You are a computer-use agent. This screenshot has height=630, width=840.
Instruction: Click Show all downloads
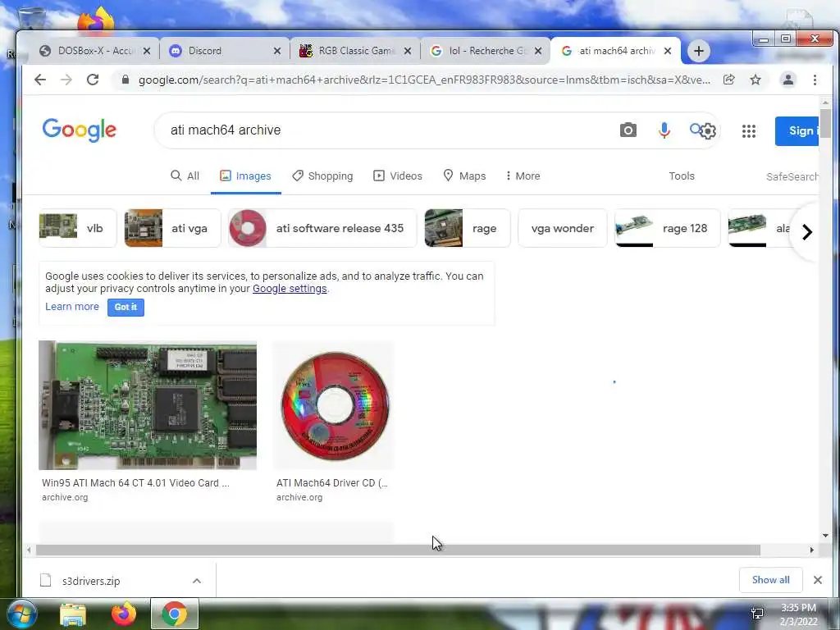pyautogui.click(x=770, y=580)
